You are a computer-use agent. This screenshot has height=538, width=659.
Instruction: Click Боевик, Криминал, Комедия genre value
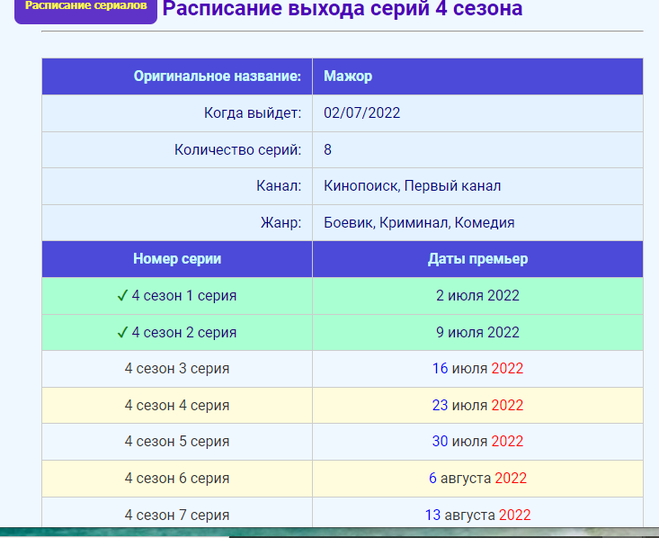tap(419, 223)
